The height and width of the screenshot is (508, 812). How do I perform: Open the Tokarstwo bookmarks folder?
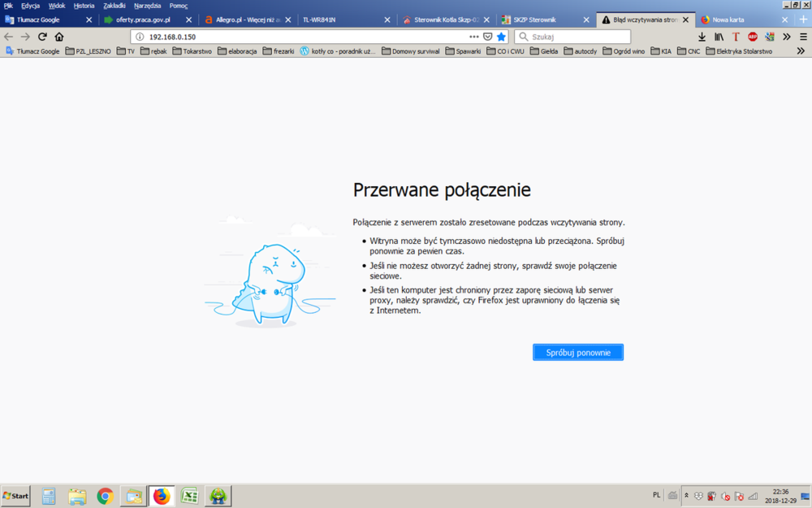(192, 51)
